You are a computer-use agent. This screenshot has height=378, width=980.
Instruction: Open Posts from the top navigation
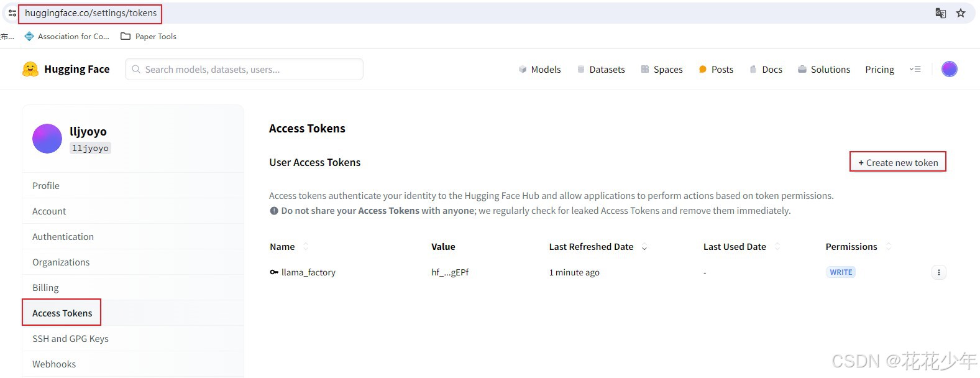point(716,70)
